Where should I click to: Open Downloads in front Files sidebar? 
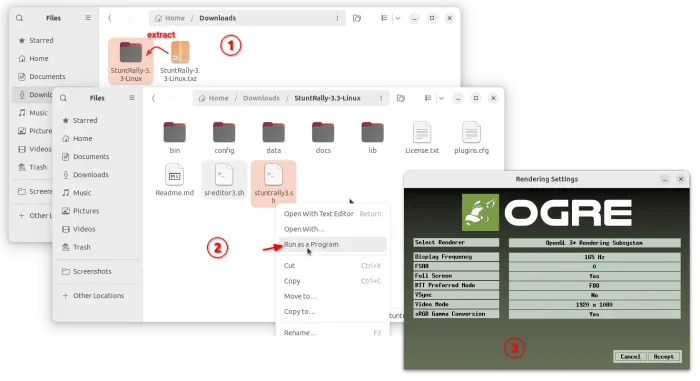tap(98, 175)
